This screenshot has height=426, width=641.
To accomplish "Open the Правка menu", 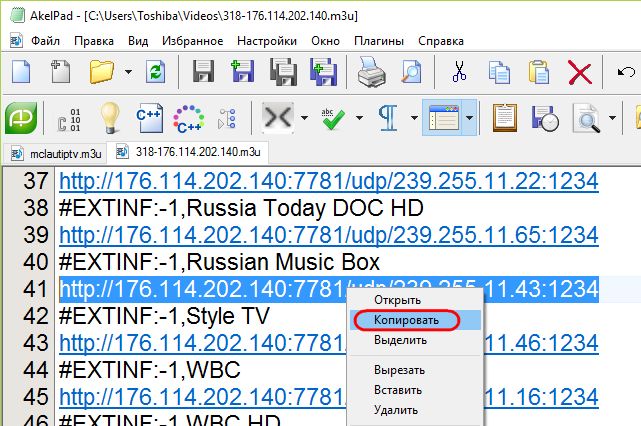I will point(94,41).
